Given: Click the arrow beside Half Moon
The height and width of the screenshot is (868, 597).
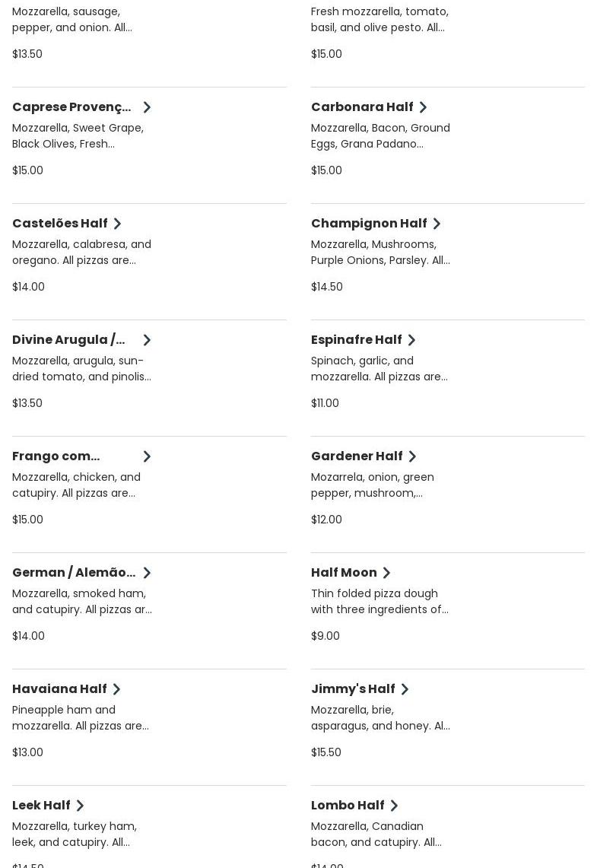Looking at the screenshot, I should click(x=386, y=573).
